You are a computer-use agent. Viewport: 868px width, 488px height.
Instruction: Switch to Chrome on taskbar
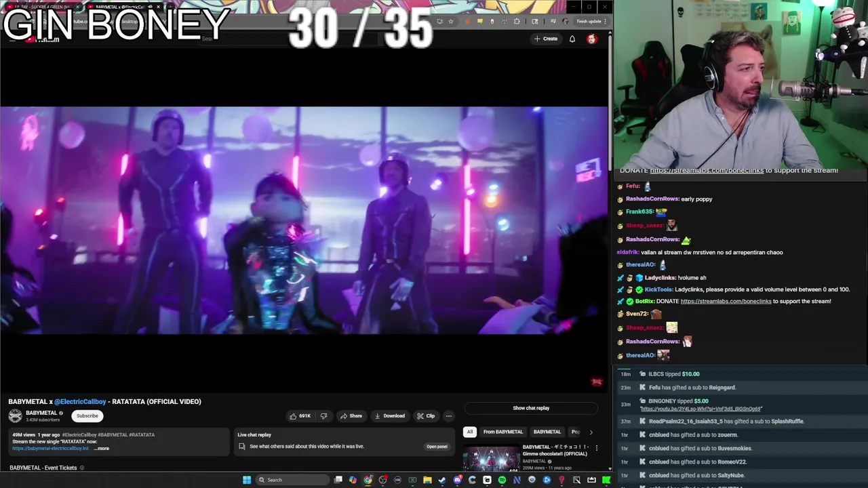point(368,480)
